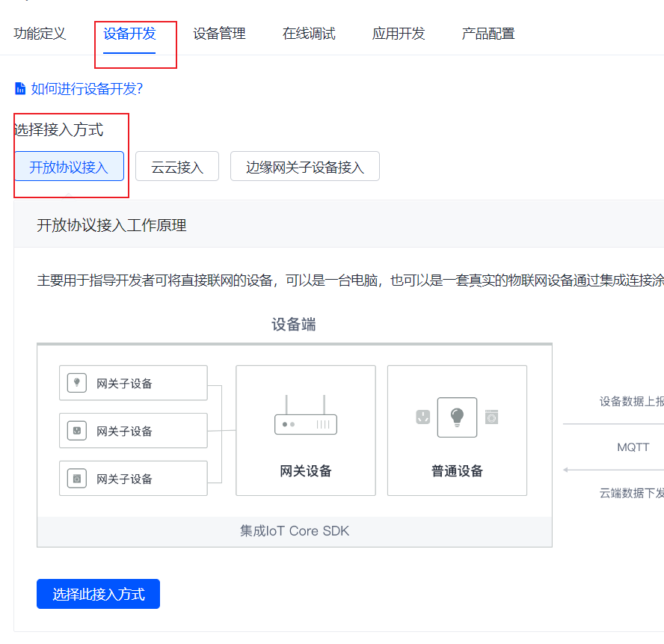Go to the 在线调试 tab
This screenshot has width=664, height=644.
(309, 34)
